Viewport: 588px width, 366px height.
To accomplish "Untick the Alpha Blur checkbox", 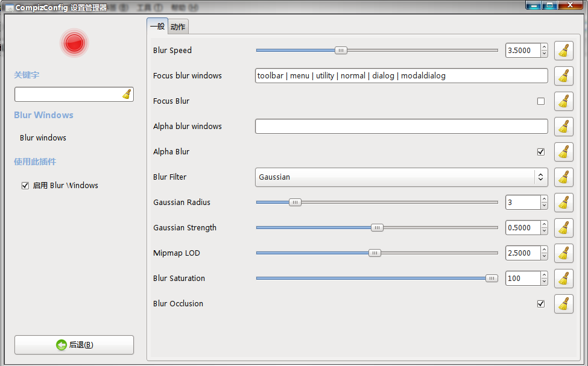I will [x=541, y=152].
